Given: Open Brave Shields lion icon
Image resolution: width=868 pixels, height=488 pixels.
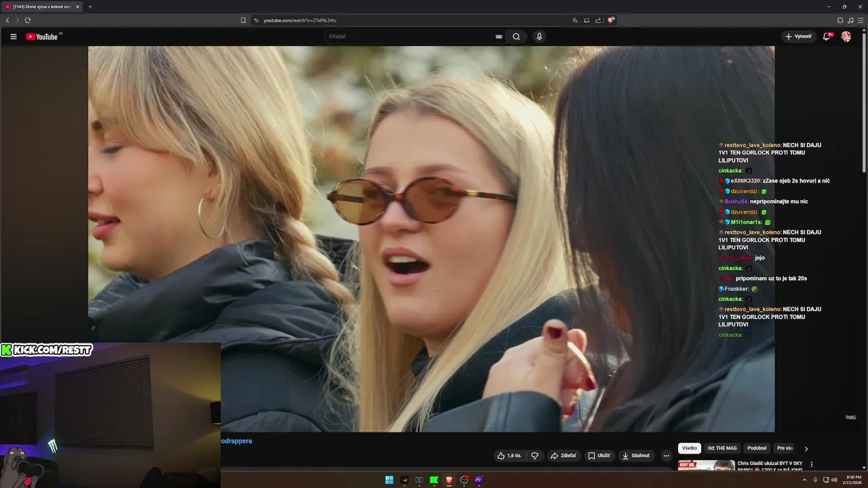Looking at the screenshot, I should tap(611, 20).
